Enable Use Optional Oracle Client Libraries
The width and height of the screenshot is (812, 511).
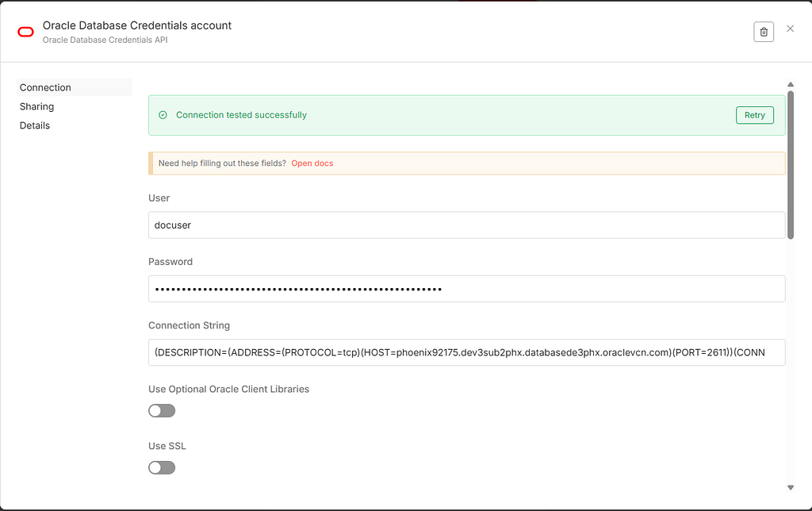click(x=162, y=411)
